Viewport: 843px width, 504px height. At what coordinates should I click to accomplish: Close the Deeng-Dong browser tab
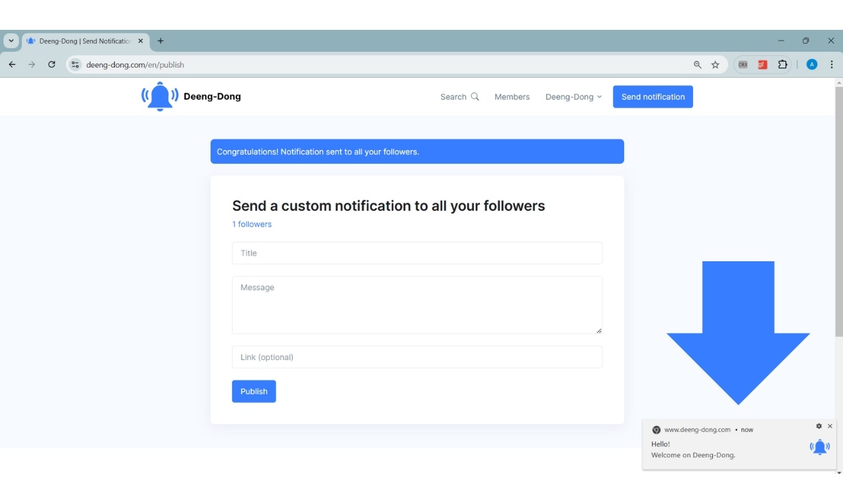pos(141,40)
